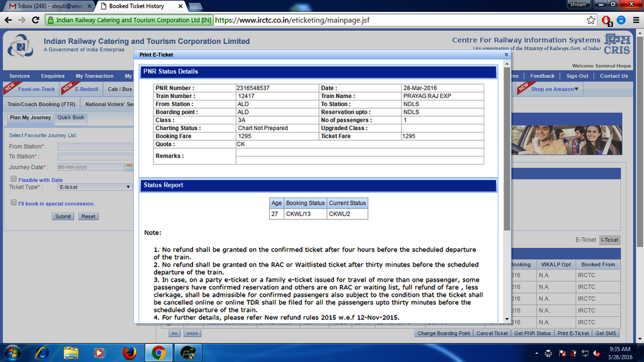Click Sign Out
This screenshot has height=362, width=644.
[577, 76]
